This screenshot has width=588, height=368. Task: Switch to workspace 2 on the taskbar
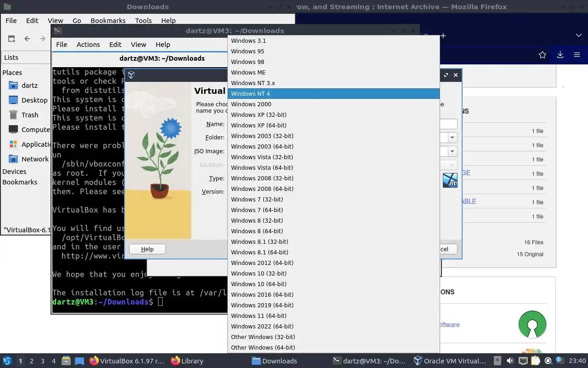32,361
